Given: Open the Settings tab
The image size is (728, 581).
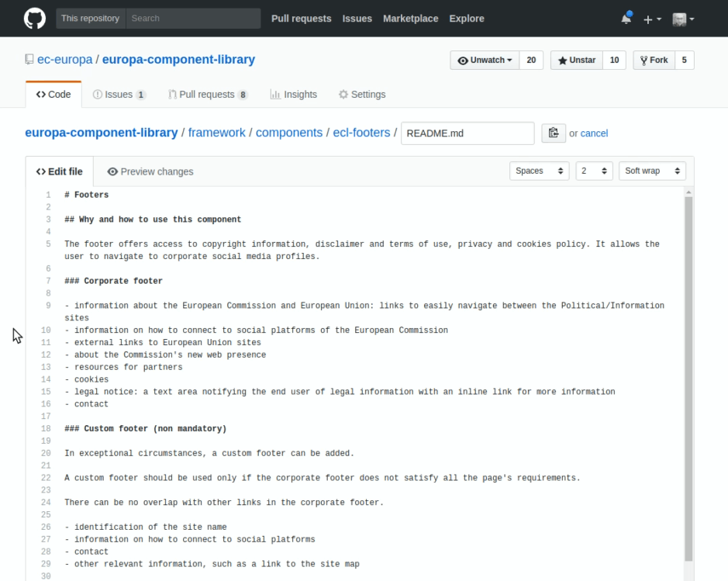Looking at the screenshot, I should [362, 95].
